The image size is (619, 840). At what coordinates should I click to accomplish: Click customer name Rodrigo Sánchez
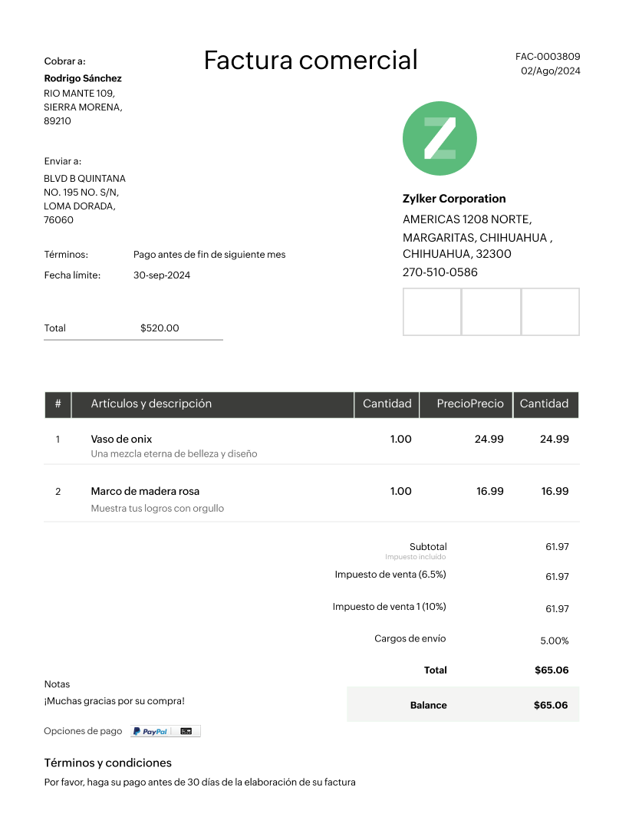tap(83, 78)
